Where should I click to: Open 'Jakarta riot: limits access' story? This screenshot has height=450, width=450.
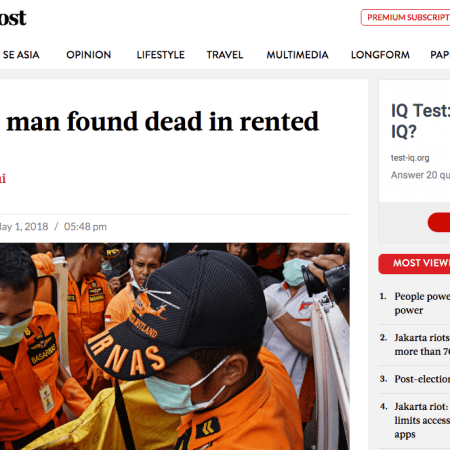point(422,420)
